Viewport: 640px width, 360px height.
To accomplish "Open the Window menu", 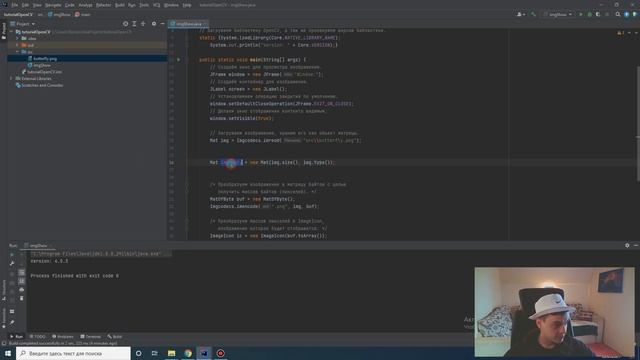I will pyautogui.click(x=171, y=5).
